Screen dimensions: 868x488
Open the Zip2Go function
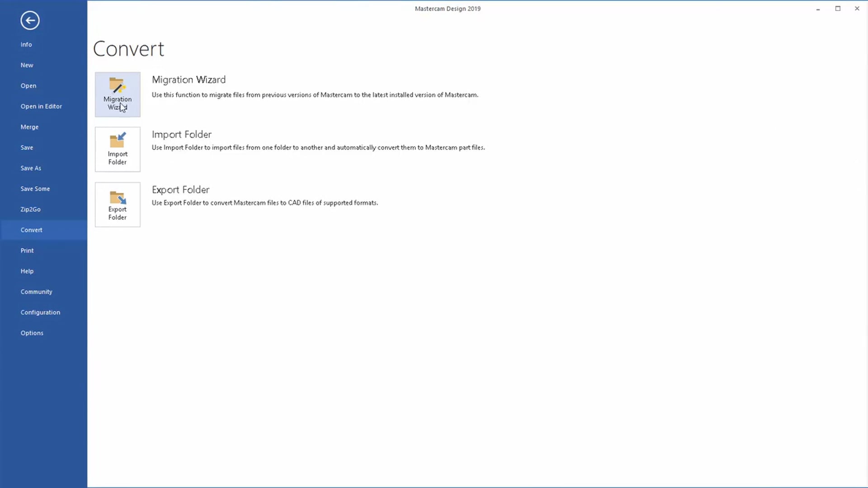point(30,209)
